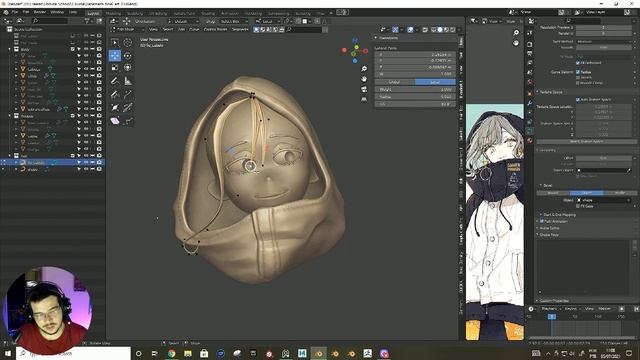
Task: Click the control point Tilt field
Action: pyautogui.click(x=415, y=104)
